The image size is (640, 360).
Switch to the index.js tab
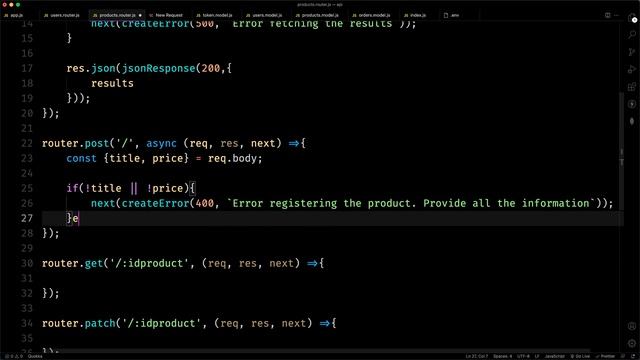[x=415, y=15]
